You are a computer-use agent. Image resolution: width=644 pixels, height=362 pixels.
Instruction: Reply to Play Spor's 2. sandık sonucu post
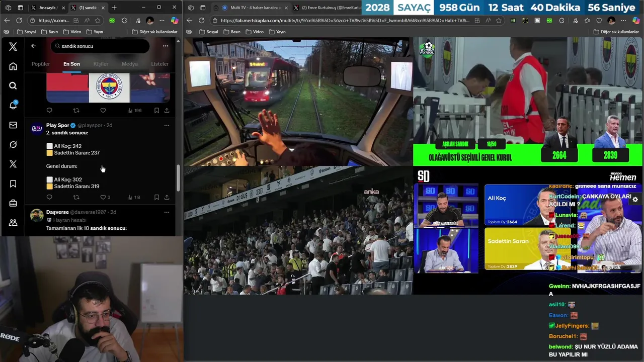49,197
